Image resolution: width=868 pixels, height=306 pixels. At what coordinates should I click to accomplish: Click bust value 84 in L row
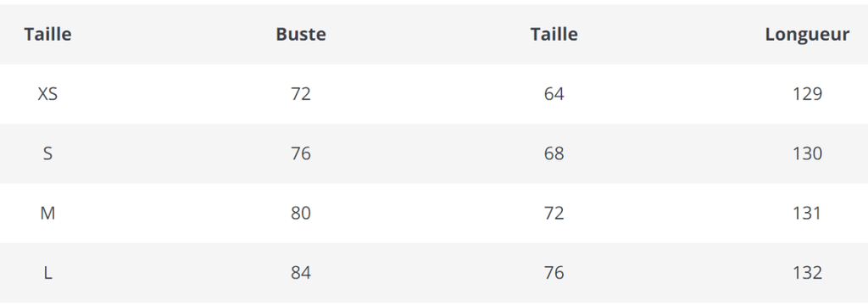[x=301, y=273]
